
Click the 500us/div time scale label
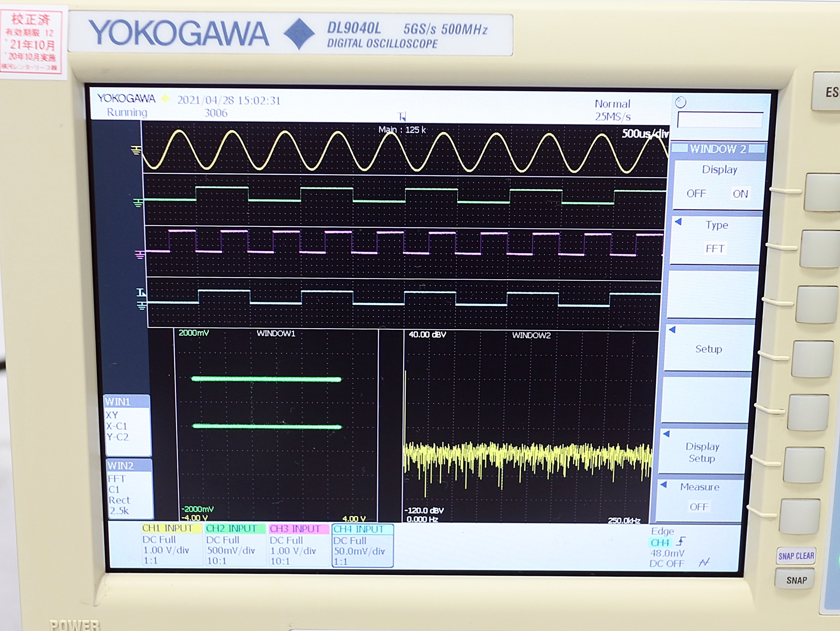pyautogui.click(x=645, y=134)
